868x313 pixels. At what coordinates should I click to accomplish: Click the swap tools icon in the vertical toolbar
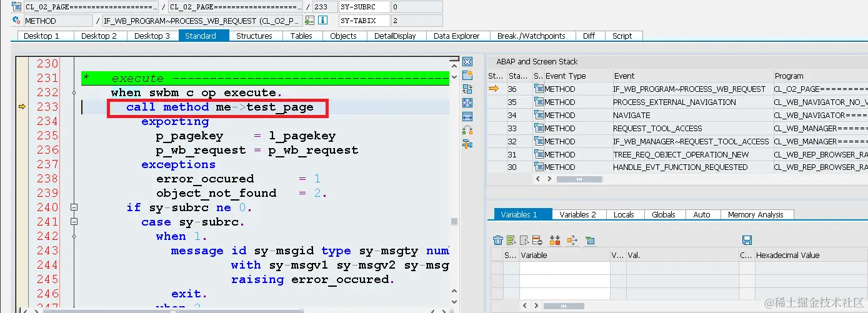(467, 130)
